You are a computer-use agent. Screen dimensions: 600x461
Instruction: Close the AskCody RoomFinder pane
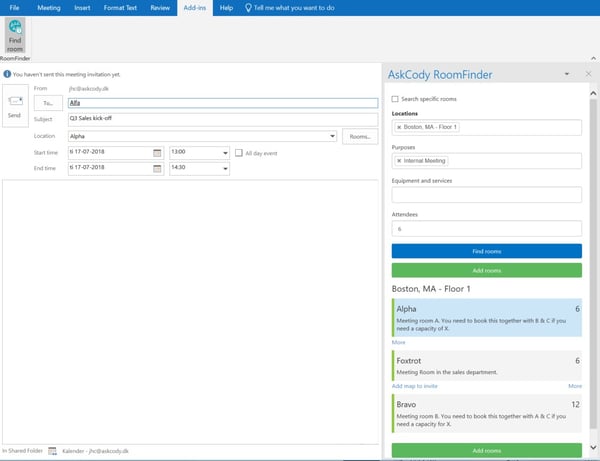click(588, 74)
